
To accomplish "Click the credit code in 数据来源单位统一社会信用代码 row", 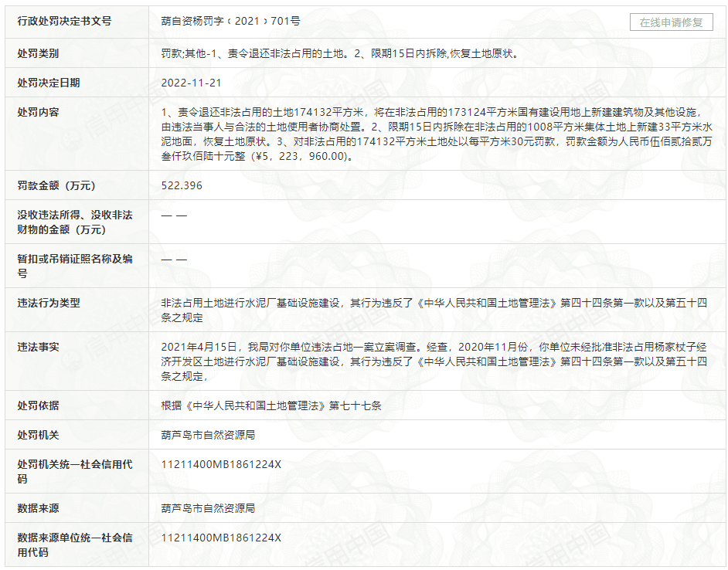I will pyautogui.click(x=222, y=538).
